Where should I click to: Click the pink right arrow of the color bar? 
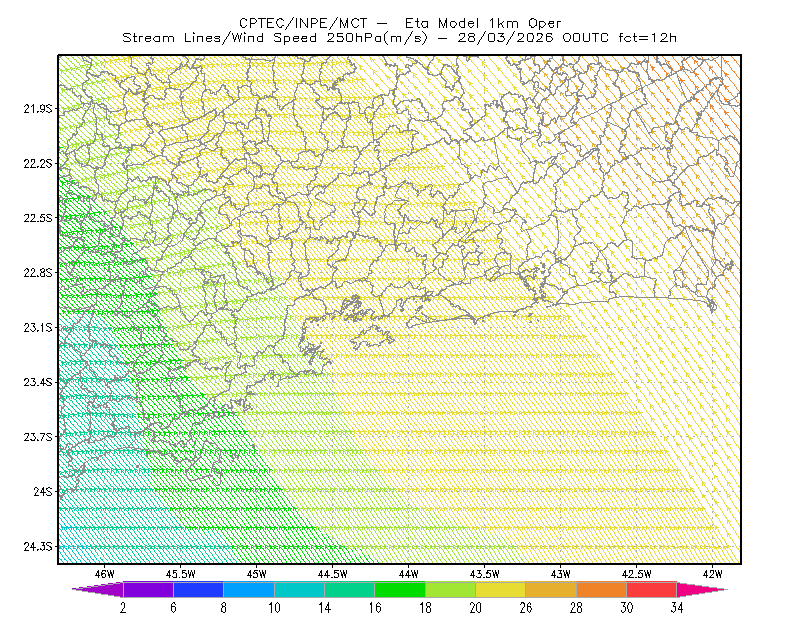click(702, 589)
